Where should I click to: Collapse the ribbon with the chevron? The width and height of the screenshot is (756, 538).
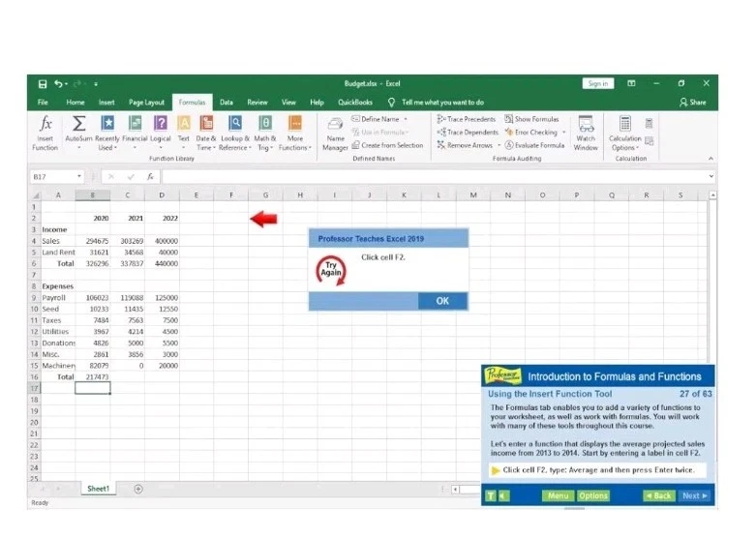[711, 159]
